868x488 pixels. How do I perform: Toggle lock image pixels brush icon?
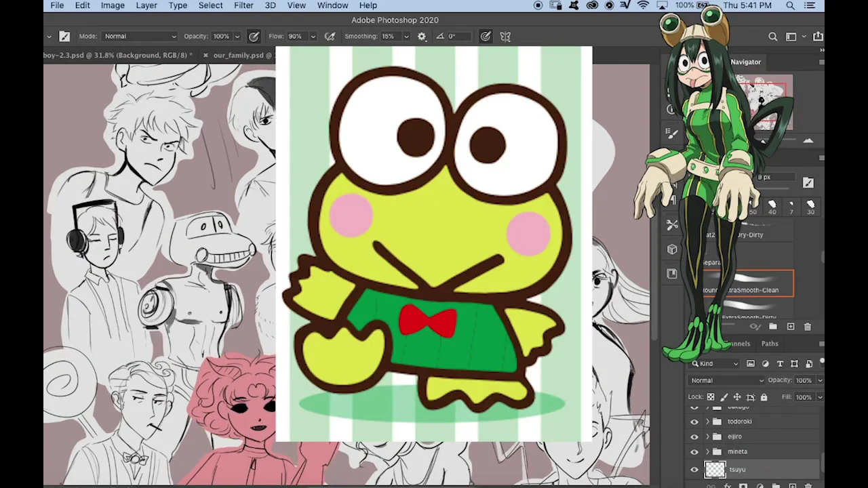(724, 397)
